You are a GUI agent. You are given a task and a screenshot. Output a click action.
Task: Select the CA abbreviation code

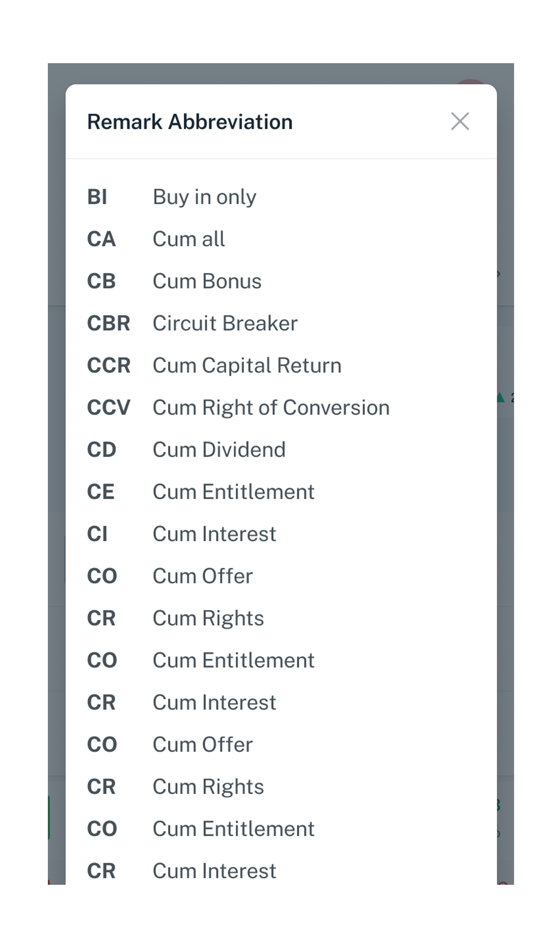pos(101,239)
